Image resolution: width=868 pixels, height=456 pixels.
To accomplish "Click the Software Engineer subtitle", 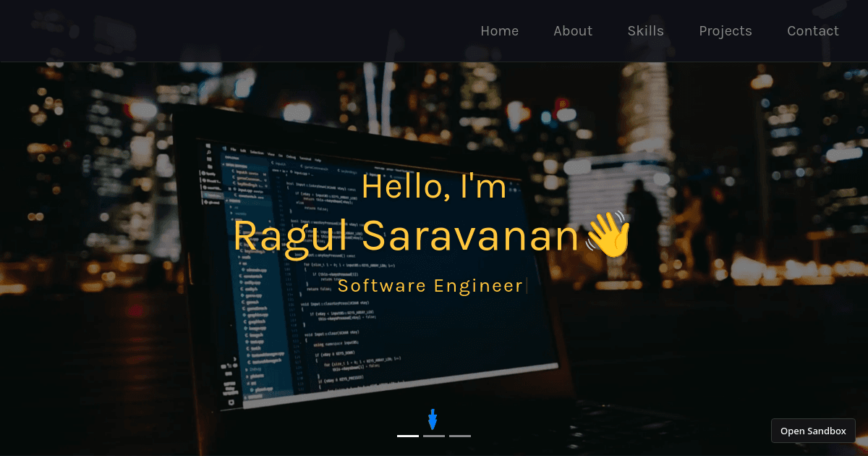I will point(431,285).
